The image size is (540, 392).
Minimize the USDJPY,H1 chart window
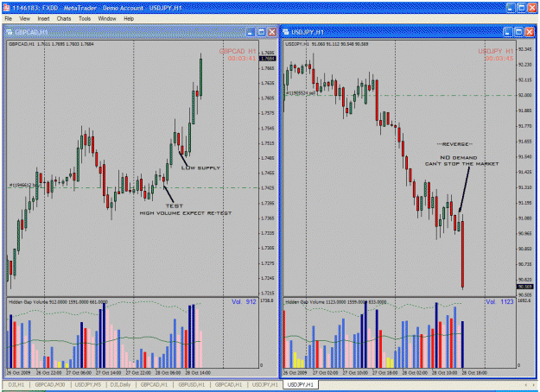pos(508,32)
